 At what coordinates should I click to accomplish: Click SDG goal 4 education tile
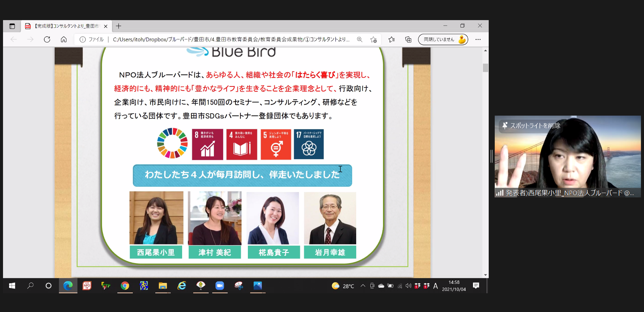(x=241, y=144)
